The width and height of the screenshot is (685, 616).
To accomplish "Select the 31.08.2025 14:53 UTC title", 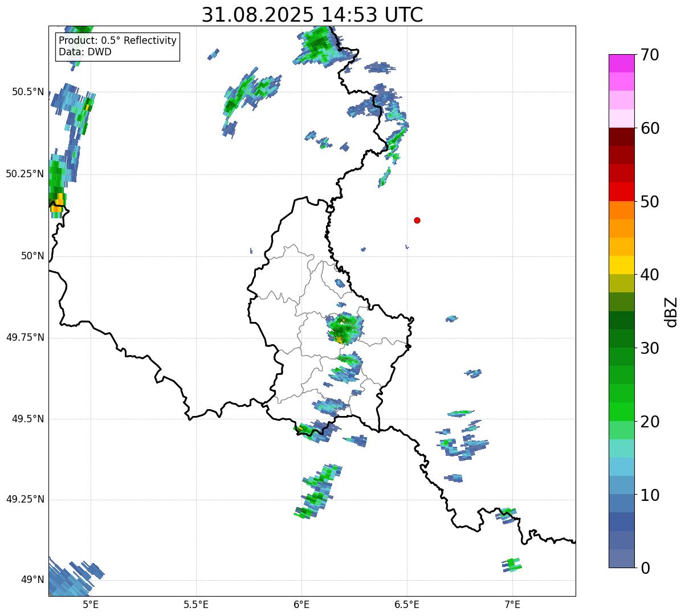I will click(312, 15).
